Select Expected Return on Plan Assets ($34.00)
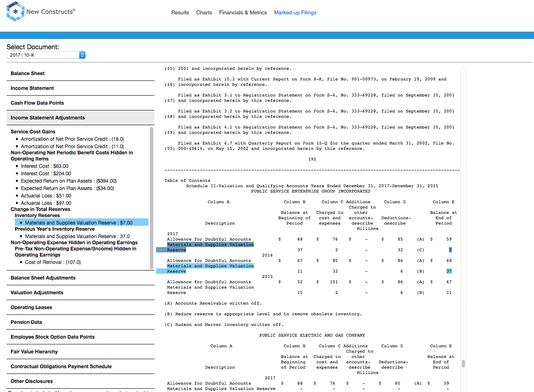This screenshot has height=392, width=534. 67,188
